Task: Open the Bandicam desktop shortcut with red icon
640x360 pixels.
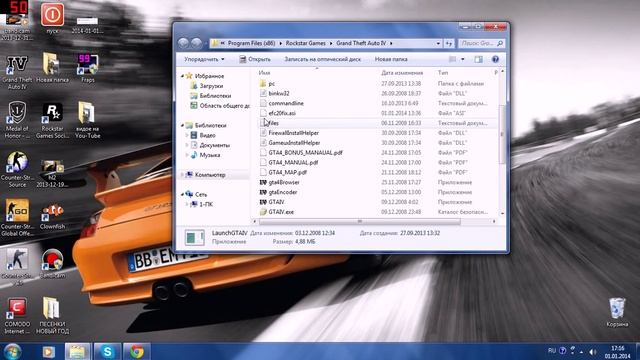Action: click(x=52, y=264)
